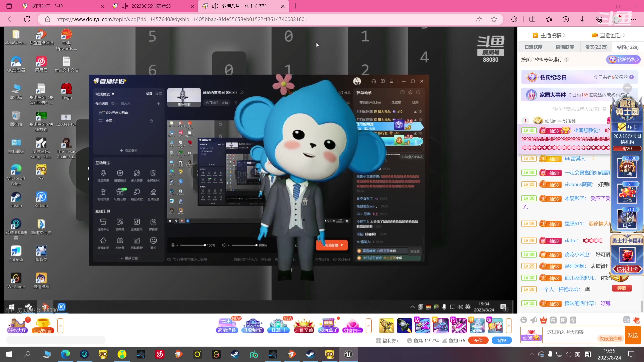Open the 礼物展馆 gift gallery
644x362 pixels.
pyautogui.click(x=253, y=326)
